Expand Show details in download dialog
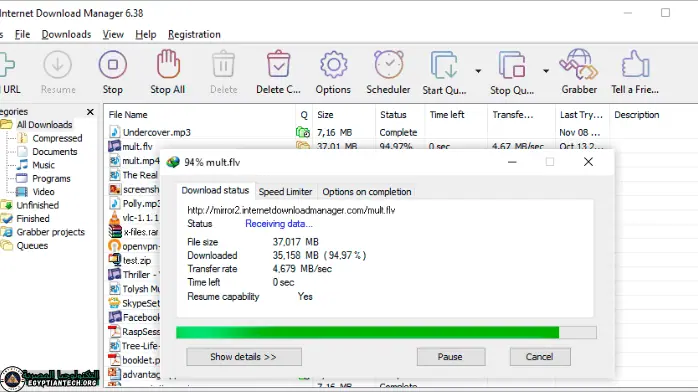 [244, 357]
